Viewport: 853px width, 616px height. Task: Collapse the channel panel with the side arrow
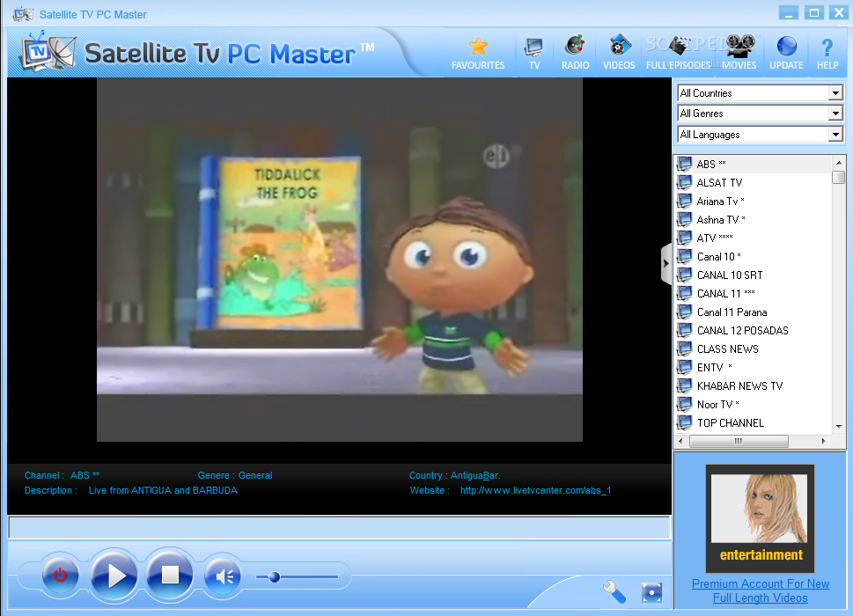[x=665, y=264]
